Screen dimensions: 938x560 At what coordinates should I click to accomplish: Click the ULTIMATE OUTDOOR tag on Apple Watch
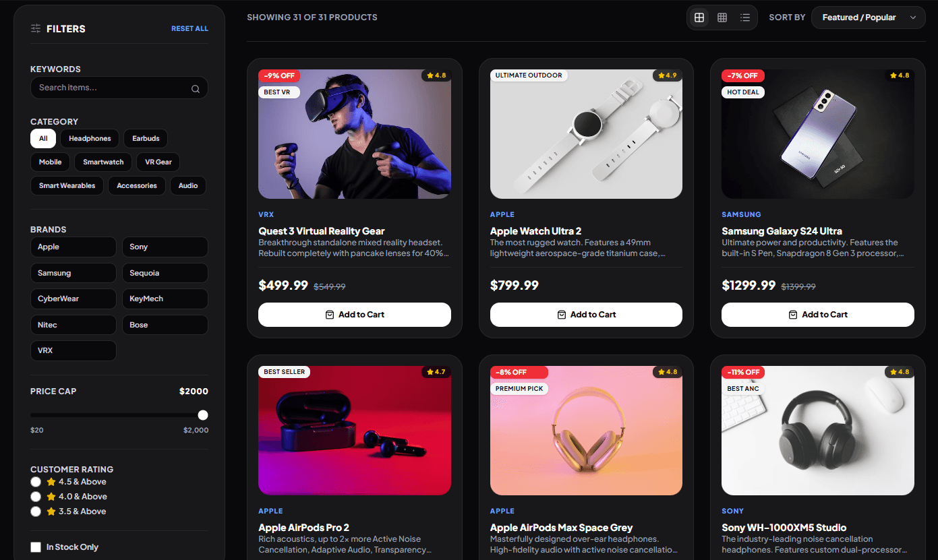tap(529, 75)
